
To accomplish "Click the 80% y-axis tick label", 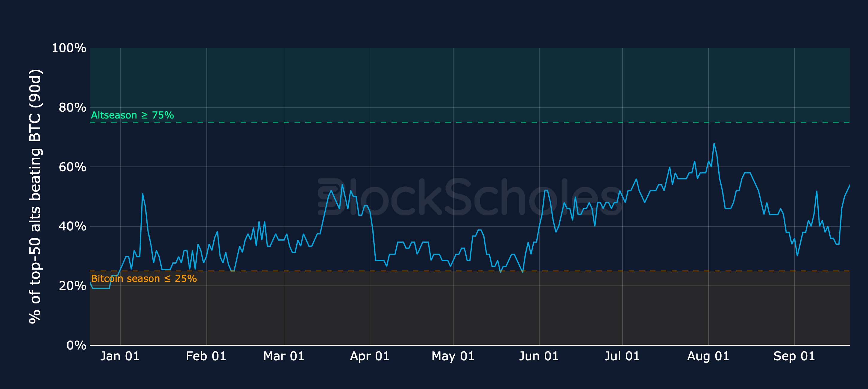I will click(x=72, y=107).
